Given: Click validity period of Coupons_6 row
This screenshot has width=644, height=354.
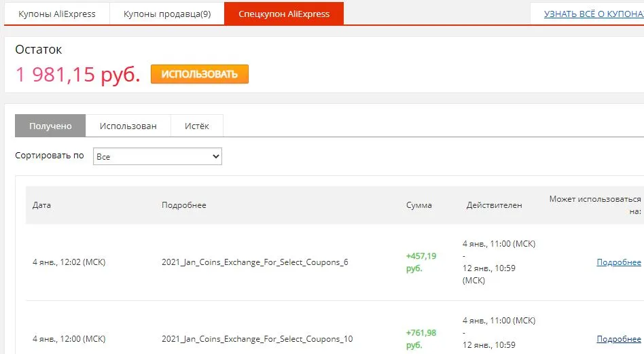Looking at the screenshot, I should [x=499, y=262].
